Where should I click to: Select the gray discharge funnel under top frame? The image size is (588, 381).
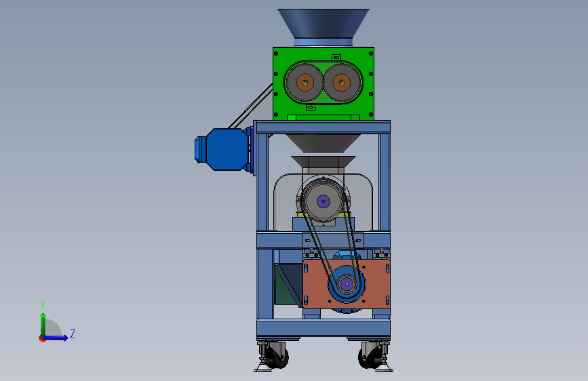tap(324, 143)
